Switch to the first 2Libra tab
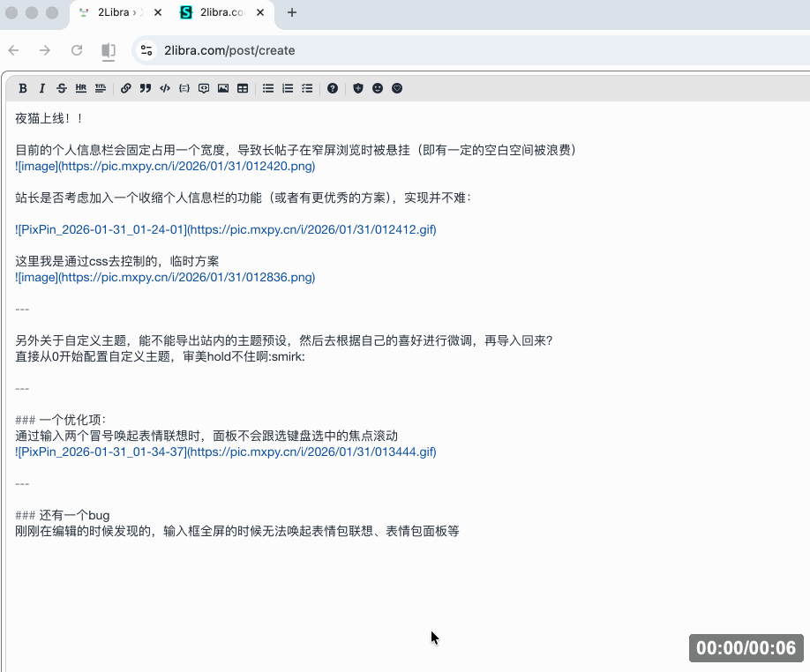810x672 pixels. (113, 12)
